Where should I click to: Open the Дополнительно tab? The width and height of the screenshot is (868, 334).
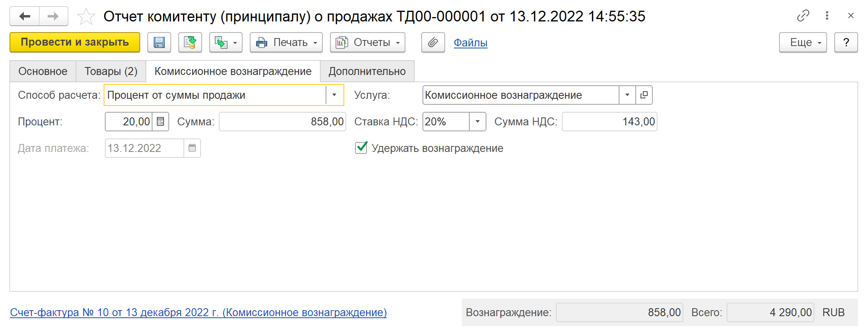point(367,71)
